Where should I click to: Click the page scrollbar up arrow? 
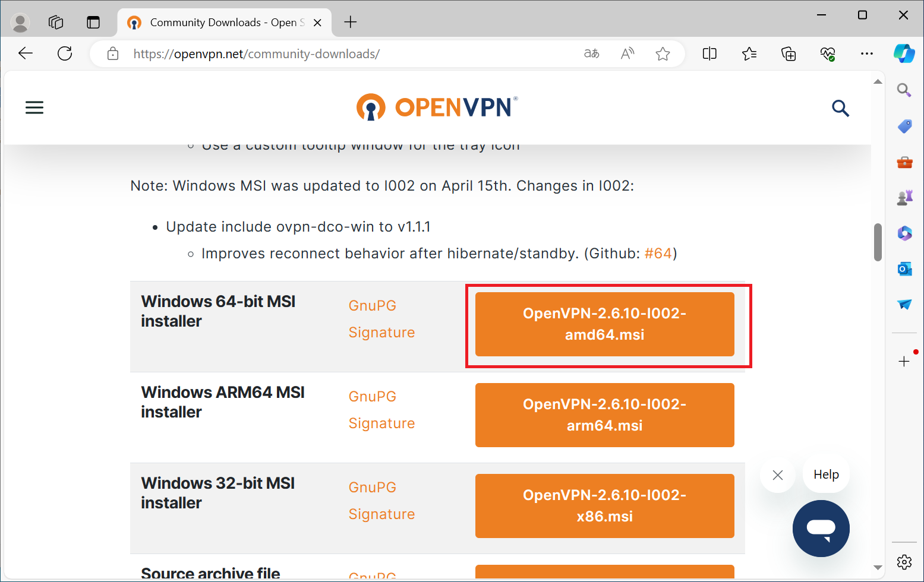pyautogui.click(x=878, y=81)
